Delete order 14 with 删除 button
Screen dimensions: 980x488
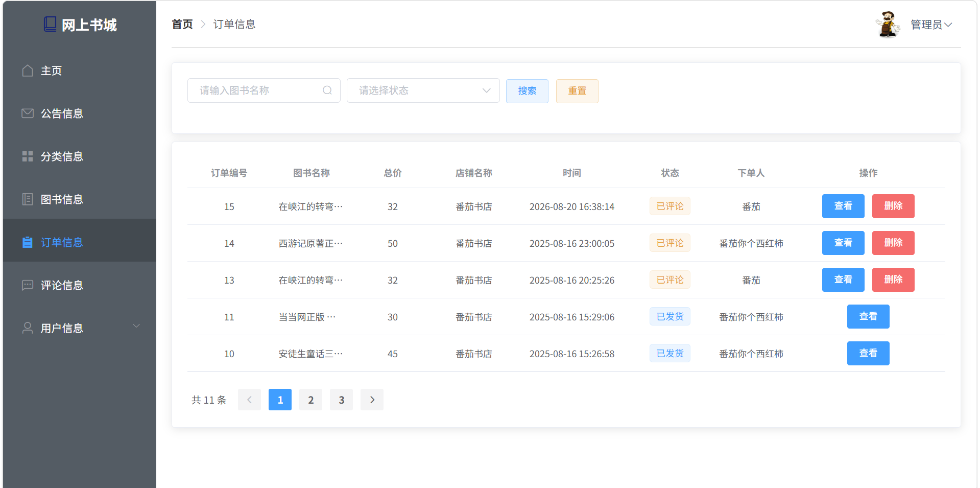(x=893, y=243)
